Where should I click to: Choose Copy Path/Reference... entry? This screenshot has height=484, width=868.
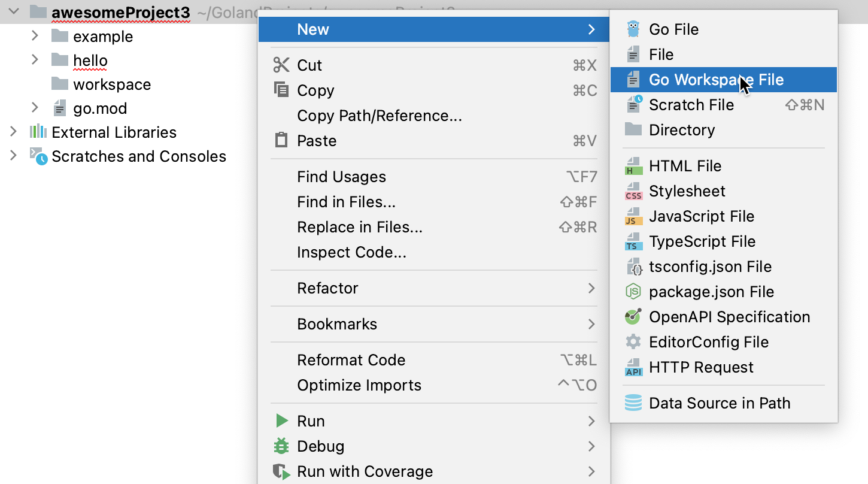tap(434, 116)
